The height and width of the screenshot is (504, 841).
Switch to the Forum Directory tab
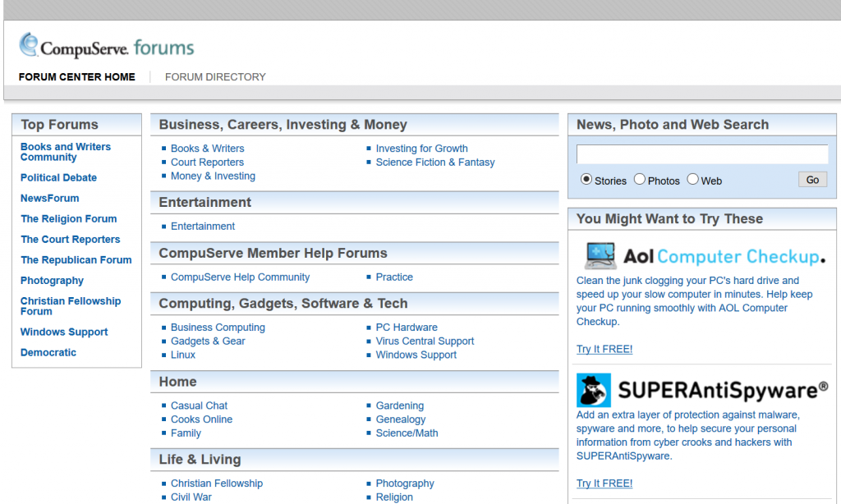coord(215,77)
